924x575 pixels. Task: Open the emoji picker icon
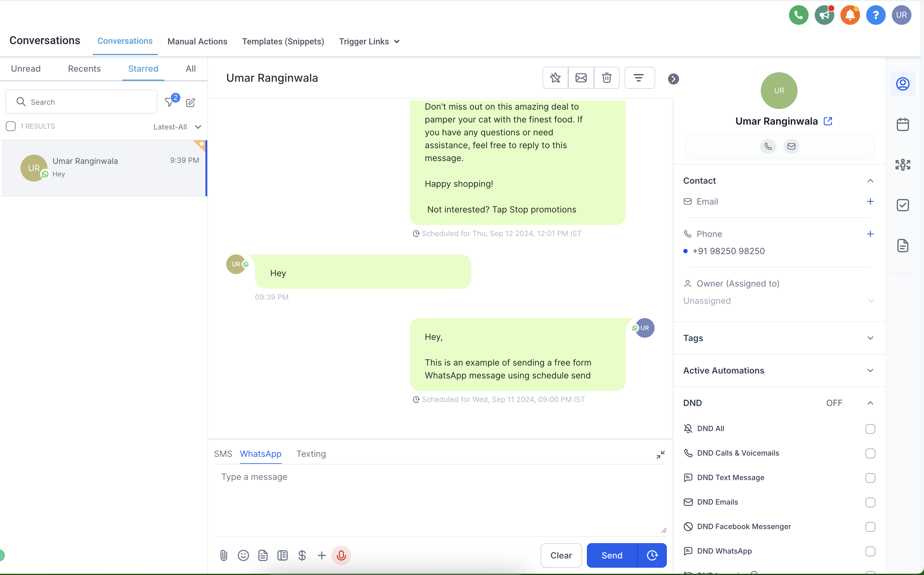pos(243,555)
